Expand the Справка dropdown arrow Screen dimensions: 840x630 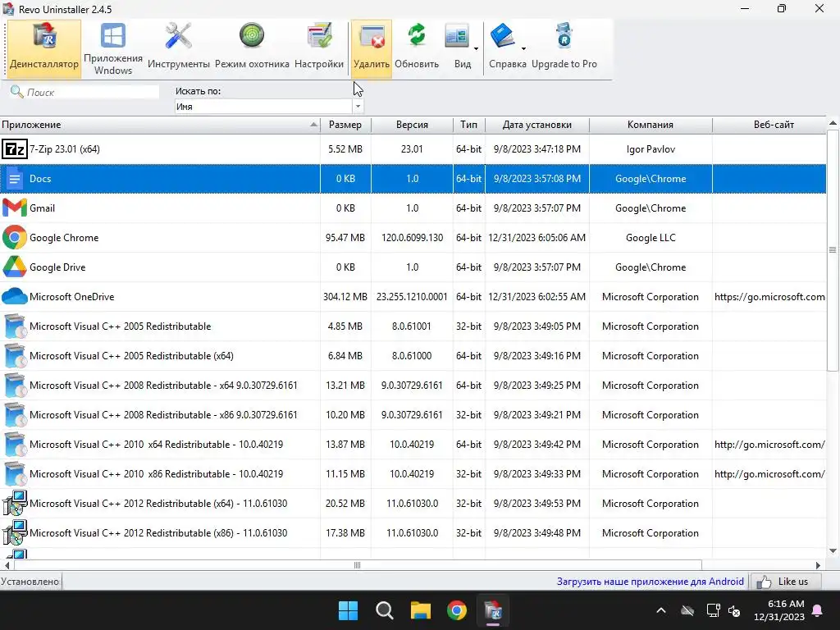coord(523,48)
